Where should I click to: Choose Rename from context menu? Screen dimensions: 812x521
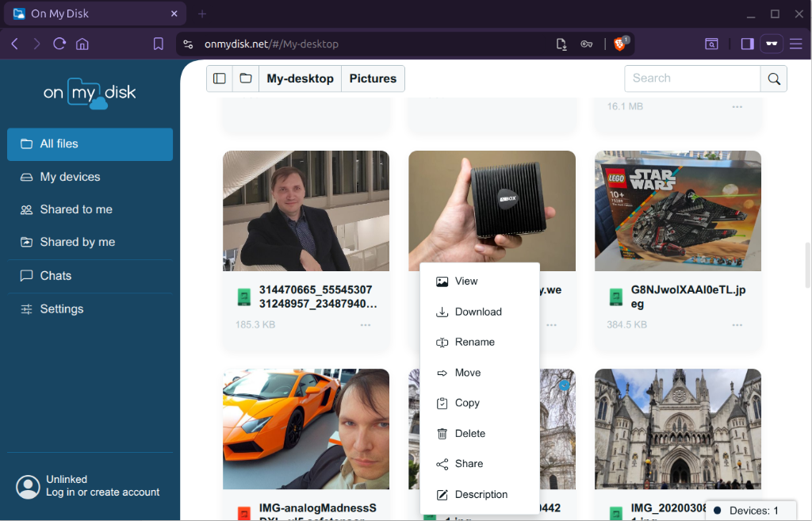[x=480, y=342]
